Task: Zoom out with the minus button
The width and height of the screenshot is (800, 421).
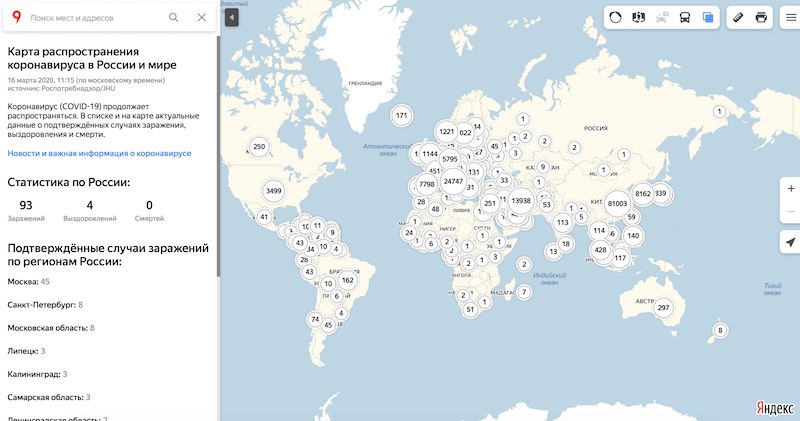Action: click(791, 211)
